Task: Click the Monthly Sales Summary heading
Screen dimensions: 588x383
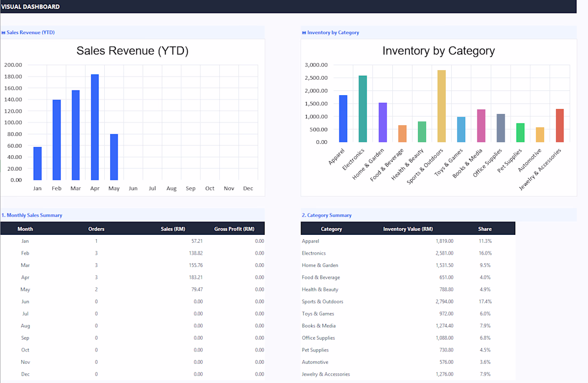Action: [32, 216]
